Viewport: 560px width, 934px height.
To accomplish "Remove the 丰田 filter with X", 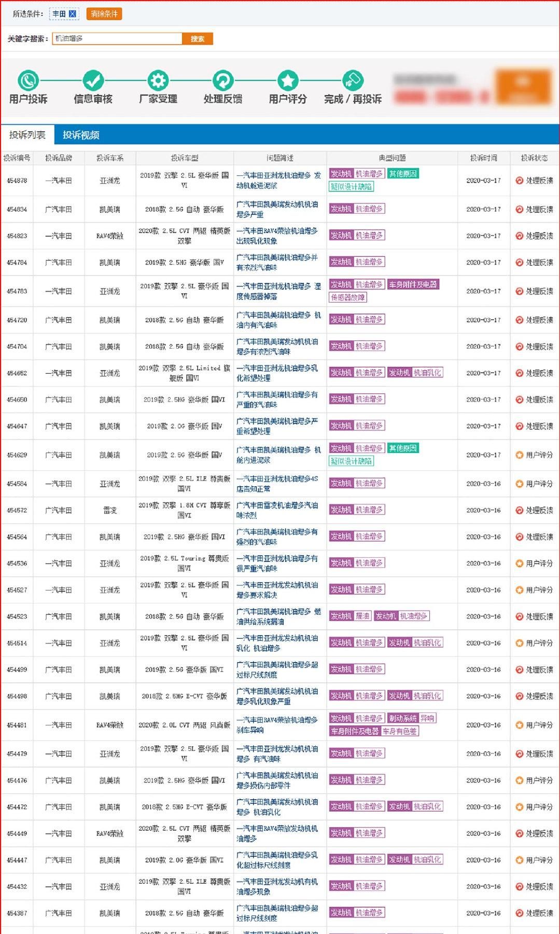I will pyautogui.click(x=73, y=14).
